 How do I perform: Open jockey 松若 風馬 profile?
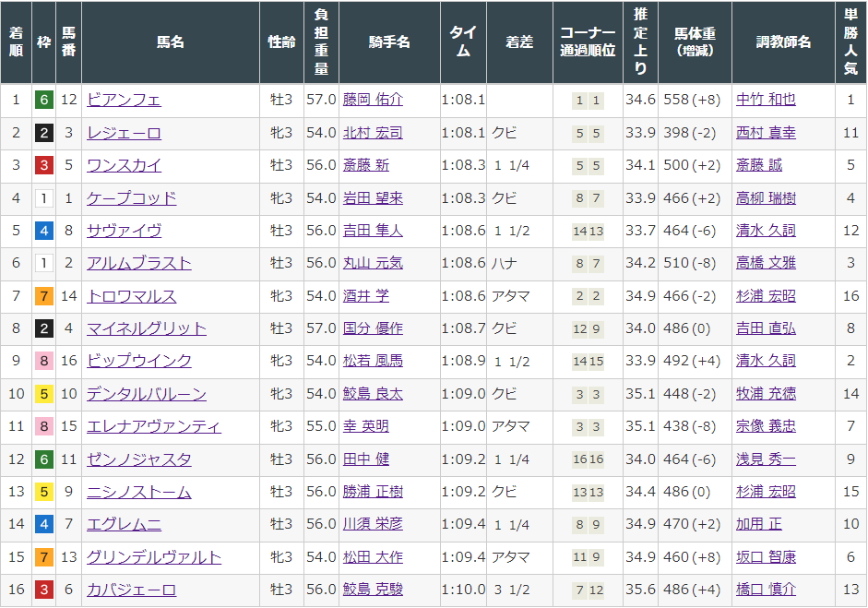click(x=373, y=361)
